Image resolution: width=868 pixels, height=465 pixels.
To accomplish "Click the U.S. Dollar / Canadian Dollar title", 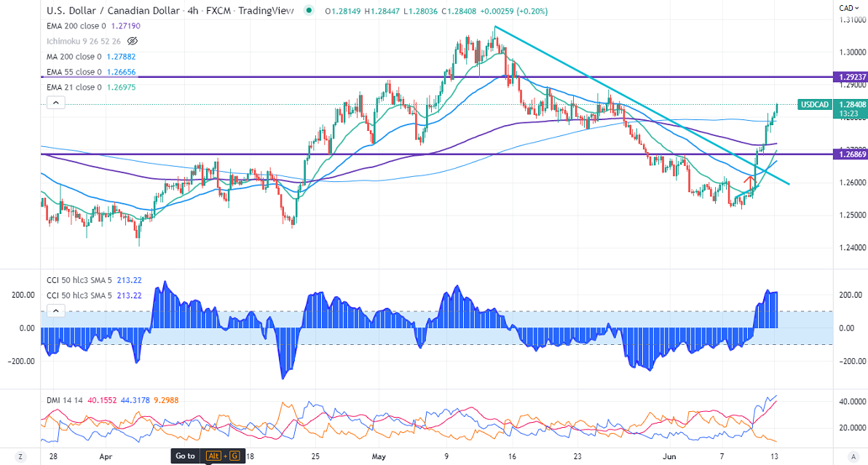I will pyautogui.click(x=114, y=10).
